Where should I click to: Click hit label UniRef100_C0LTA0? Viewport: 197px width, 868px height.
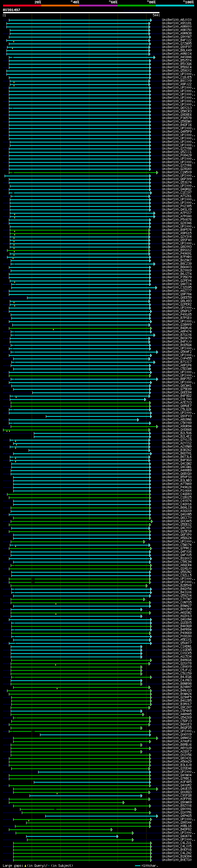pyautogui.click(x=177, y=399)
